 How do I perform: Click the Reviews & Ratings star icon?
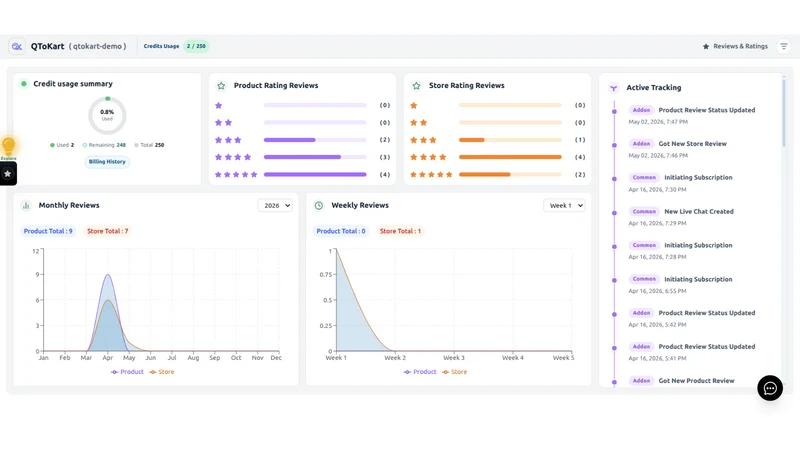[x=706, y=46]
